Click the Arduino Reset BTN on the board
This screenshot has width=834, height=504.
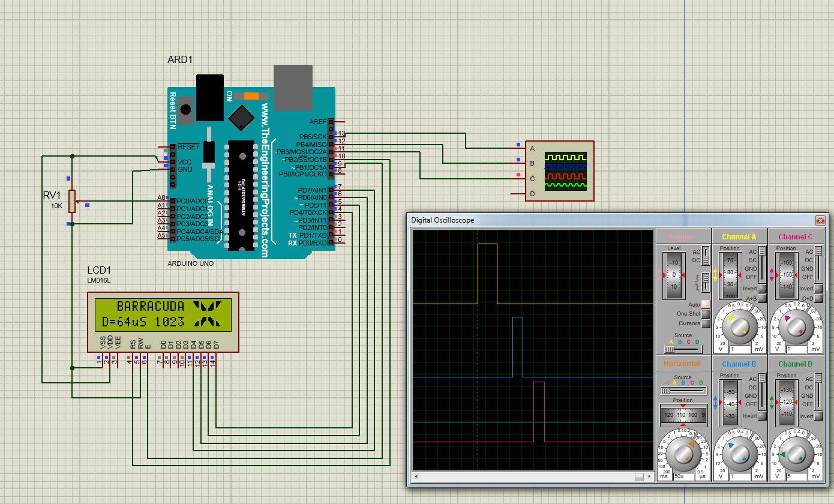click(x=187, y=109)
